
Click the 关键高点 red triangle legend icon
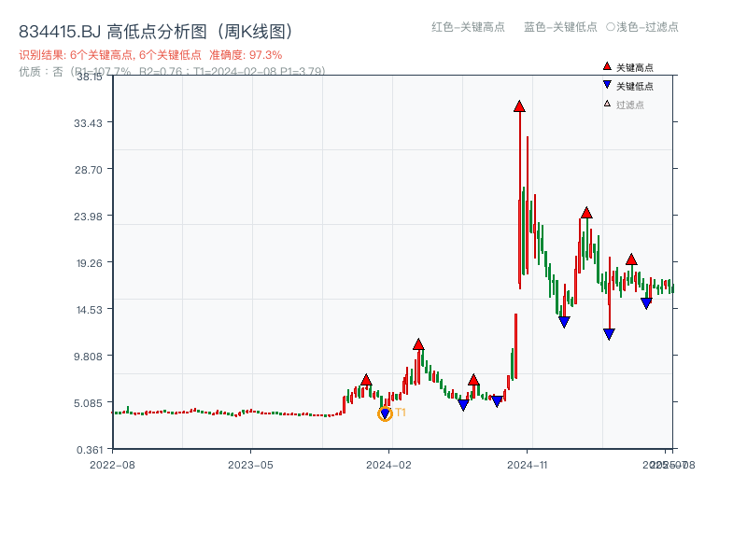pyautogui.click(x=607, y=65)
